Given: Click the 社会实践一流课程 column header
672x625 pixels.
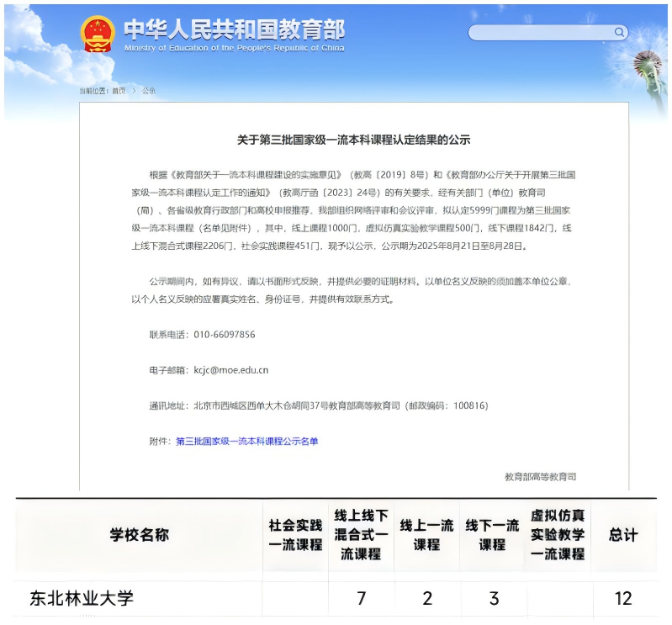Looking at the screenshot, I should (x=295, y=535).
